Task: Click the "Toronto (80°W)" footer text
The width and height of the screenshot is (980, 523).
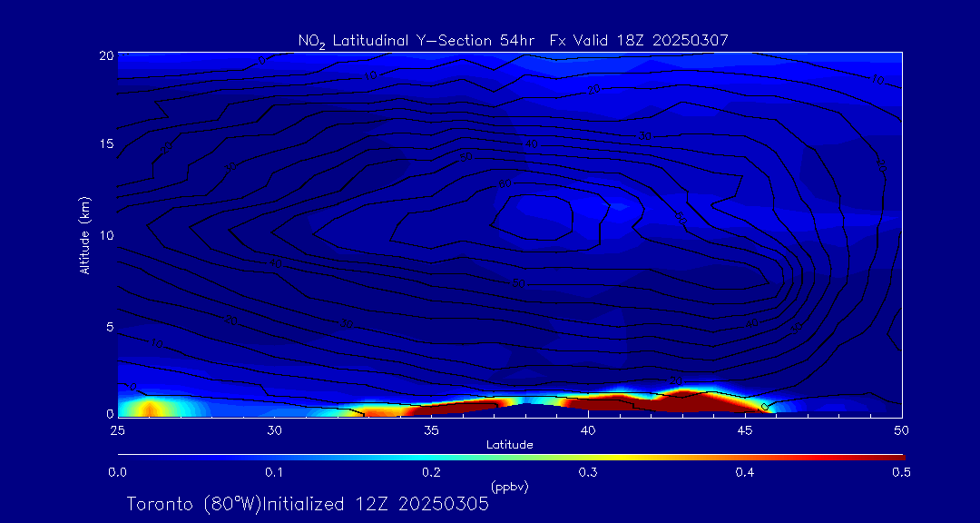Action: [x=194, y=504]
